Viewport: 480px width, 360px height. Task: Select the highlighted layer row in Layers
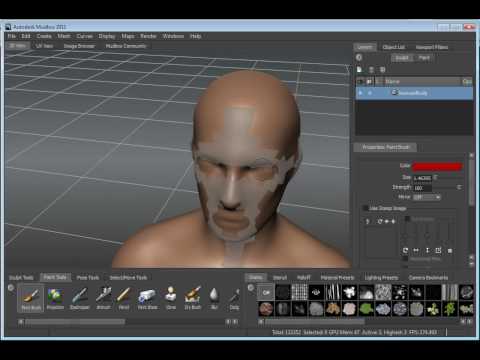click(x=414, y=93)
